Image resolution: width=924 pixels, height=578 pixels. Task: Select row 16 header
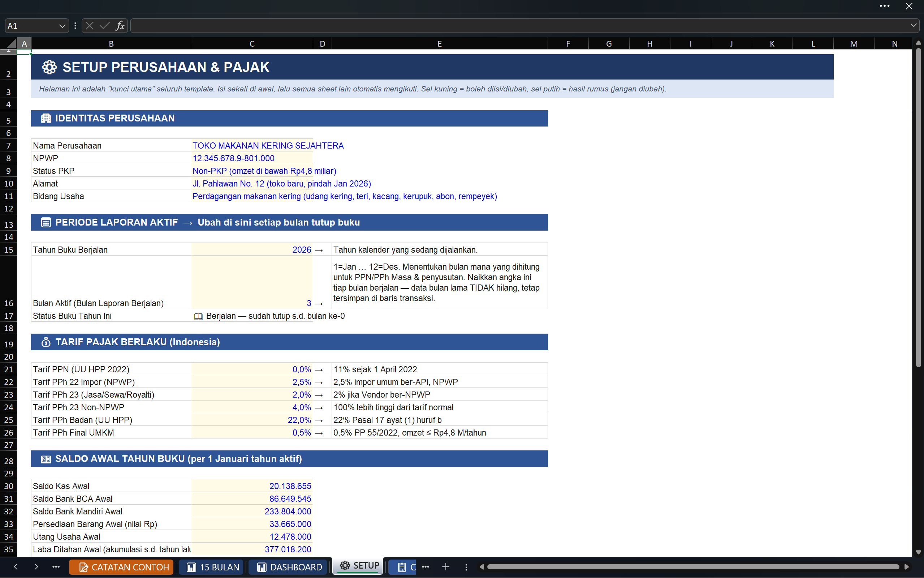click(x=8, y=282)
